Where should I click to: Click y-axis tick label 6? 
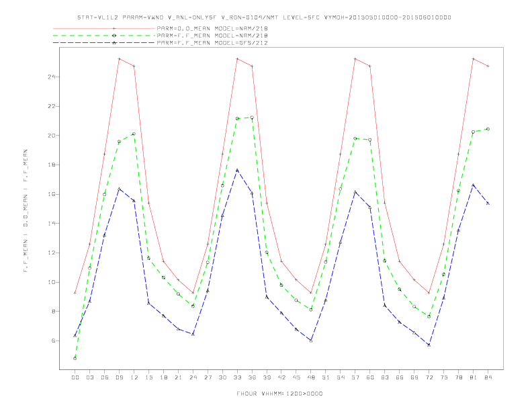[x=53, y=340]
